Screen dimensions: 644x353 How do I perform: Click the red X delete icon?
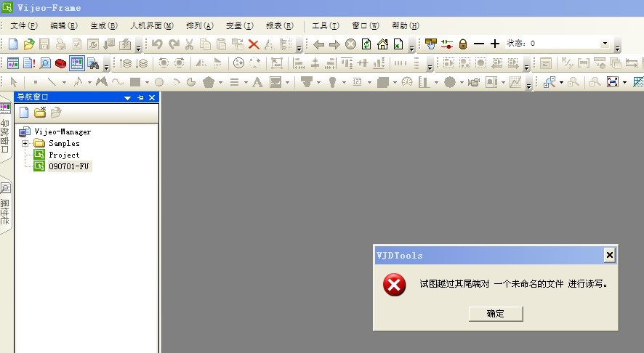coord(254,44)
